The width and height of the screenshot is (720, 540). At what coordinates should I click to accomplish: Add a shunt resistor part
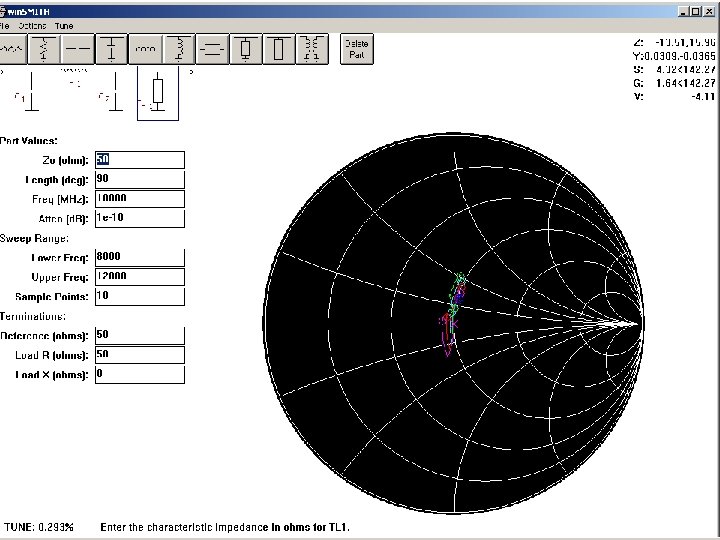pyautogui.click(x=44, y=49)
